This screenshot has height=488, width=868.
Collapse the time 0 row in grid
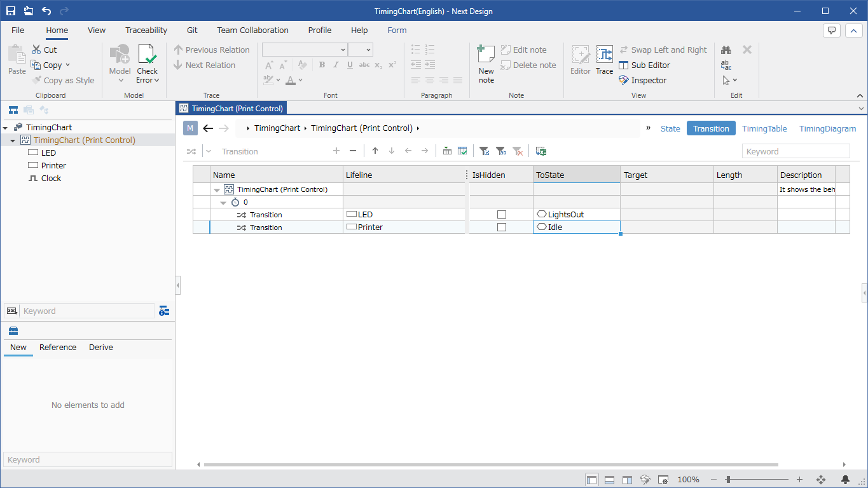pos(223,202)
